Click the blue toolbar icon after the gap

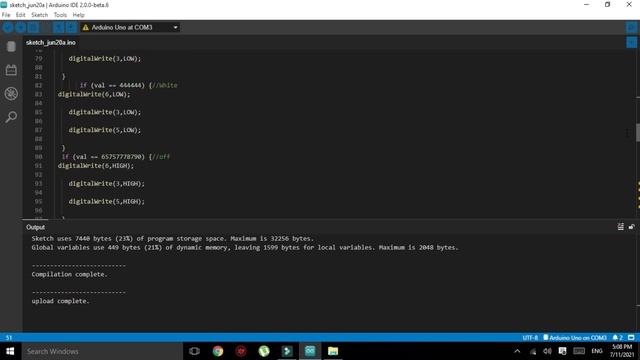[x=58, y=27]
